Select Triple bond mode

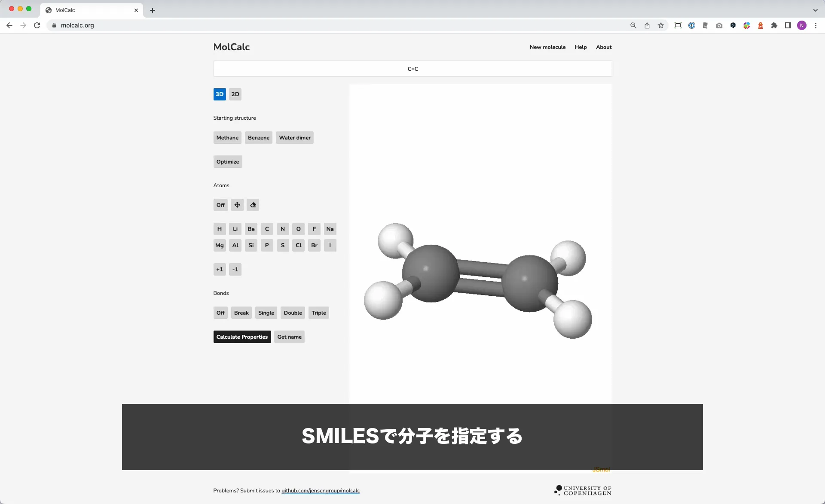[319, 313]
